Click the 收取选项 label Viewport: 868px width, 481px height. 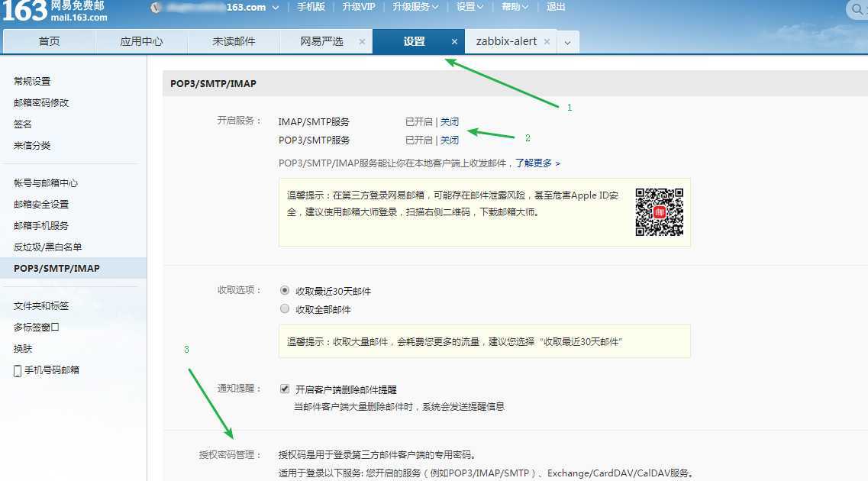[239, 290]
